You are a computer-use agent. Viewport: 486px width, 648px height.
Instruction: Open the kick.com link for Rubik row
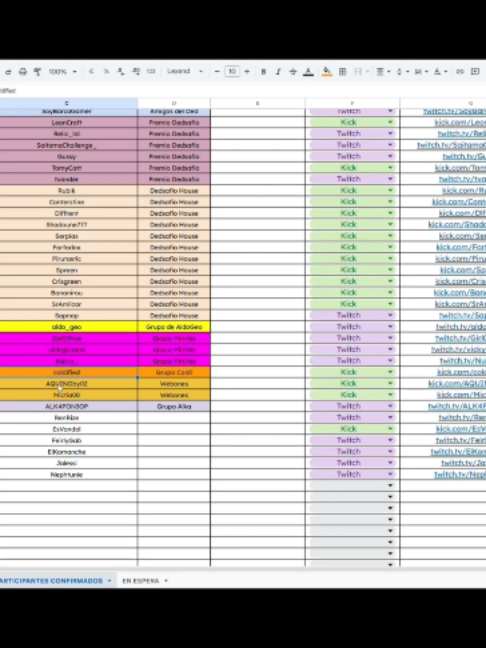point(464,191)
